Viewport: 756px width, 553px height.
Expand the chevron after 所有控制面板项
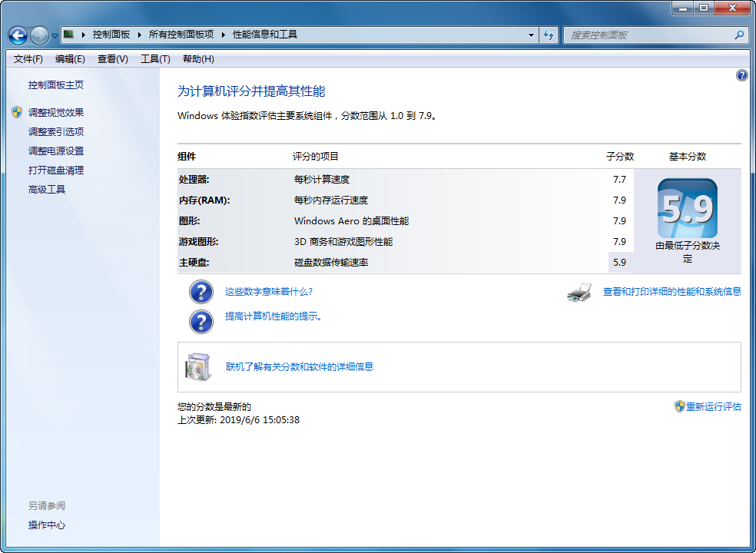pyautogui.click(x=224, y=35)
